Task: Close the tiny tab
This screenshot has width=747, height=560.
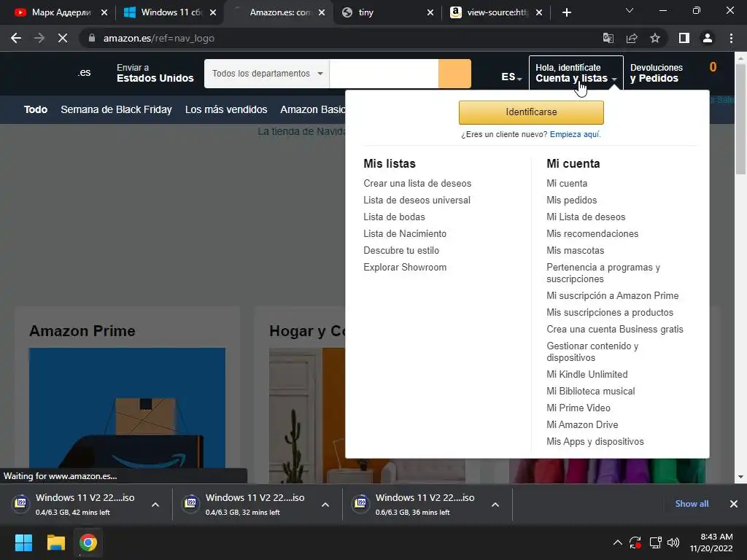Action: (x=430, y=12)
